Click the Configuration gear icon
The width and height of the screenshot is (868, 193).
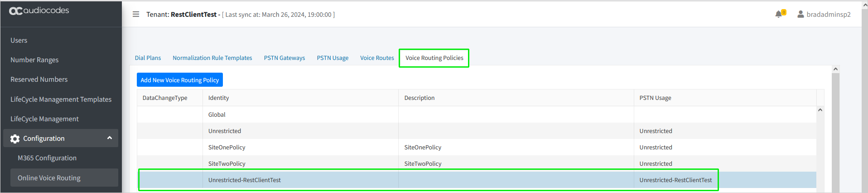click(15, 139)
